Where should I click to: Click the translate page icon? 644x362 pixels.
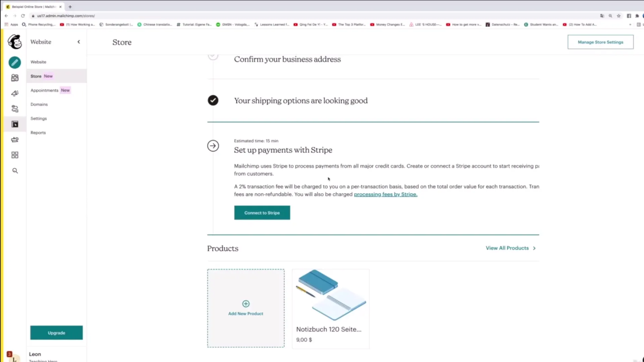(602, 16)
